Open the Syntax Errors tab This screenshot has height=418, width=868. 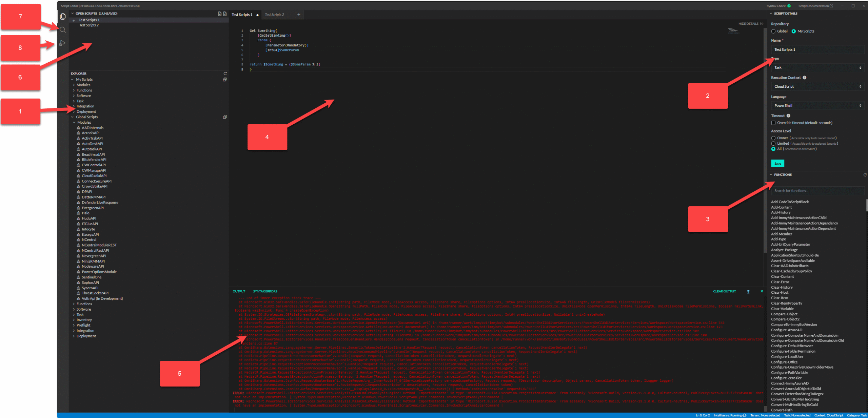point(265,291)
